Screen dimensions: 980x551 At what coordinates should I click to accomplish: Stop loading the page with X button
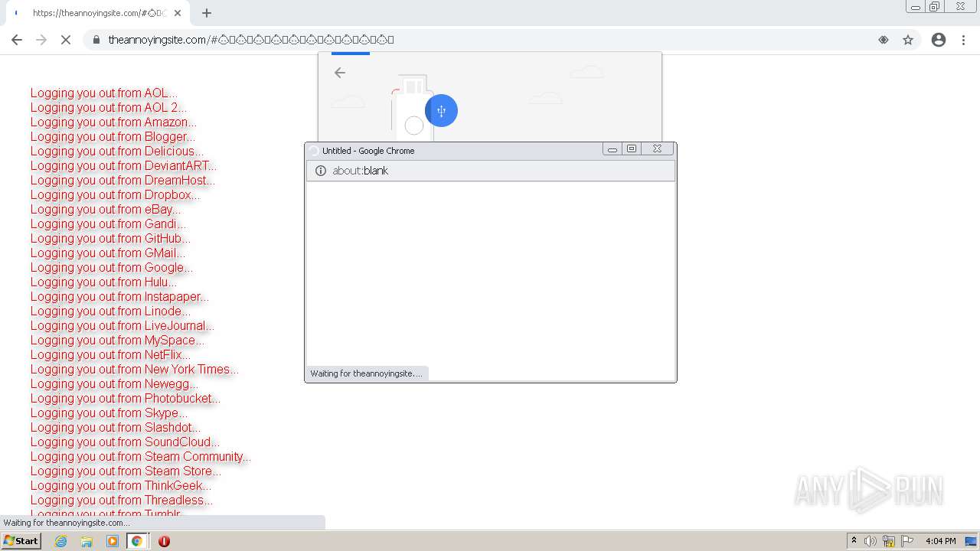[66, 40]
